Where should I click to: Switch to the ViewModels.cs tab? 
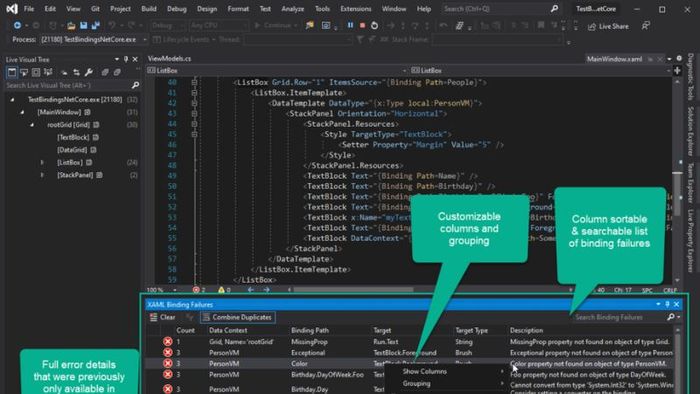tap(169, 58)
